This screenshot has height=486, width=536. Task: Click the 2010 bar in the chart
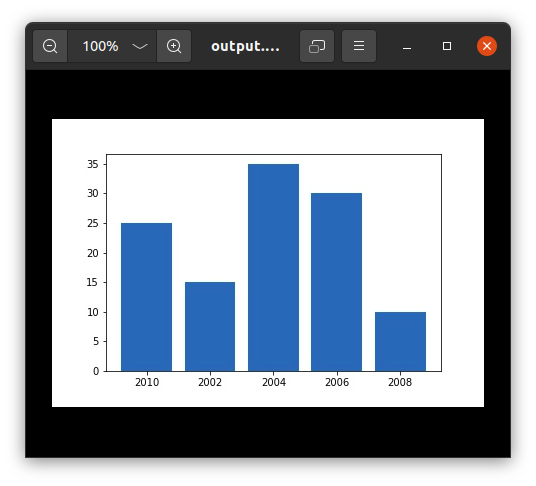tap(146, 297)
